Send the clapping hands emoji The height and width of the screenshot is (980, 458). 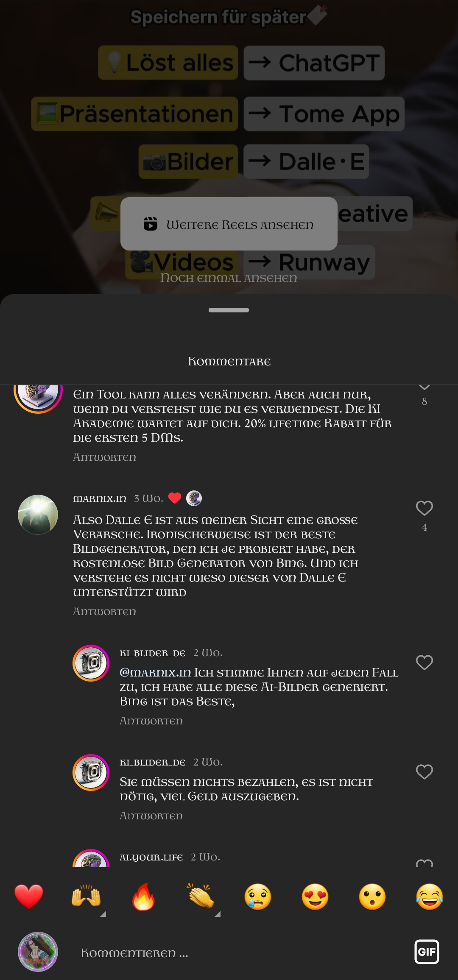201,897
